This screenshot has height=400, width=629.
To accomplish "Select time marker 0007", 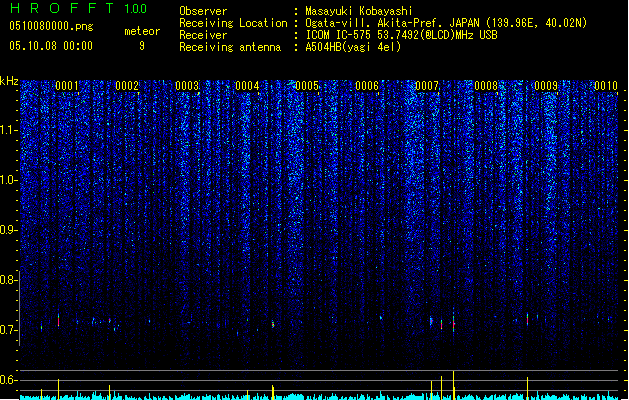I will pyautogui.click(x=427, y=85).
